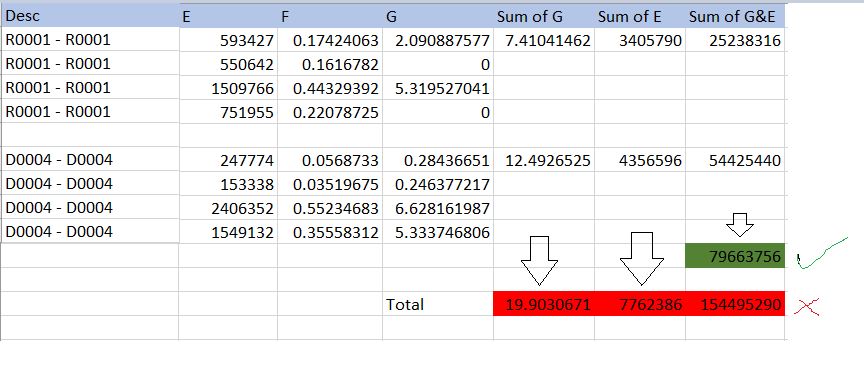Screen dimensions: 864x377
Task: Click cell with value 593427
Action: click(228, 40)
